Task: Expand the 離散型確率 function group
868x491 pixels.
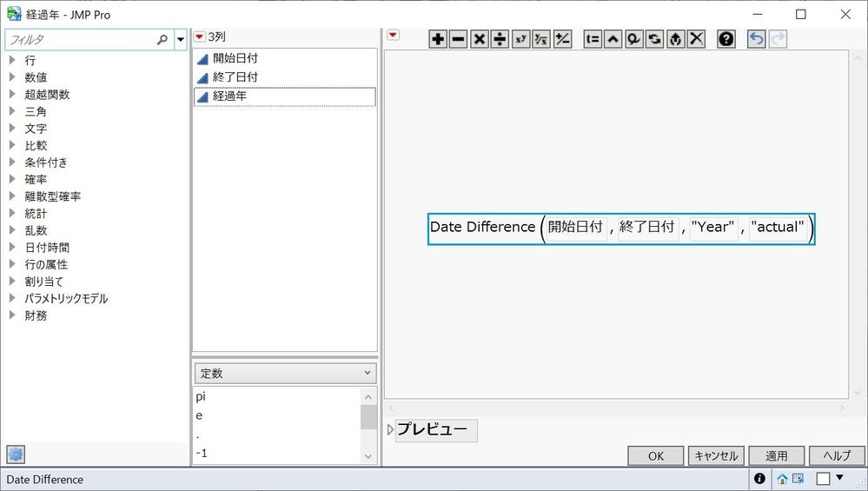Action: 12,196
